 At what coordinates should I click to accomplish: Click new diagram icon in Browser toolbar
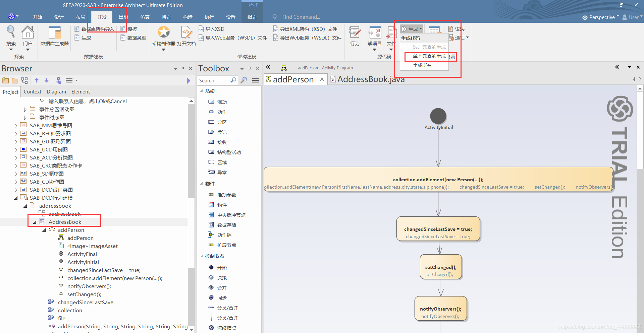24,80
